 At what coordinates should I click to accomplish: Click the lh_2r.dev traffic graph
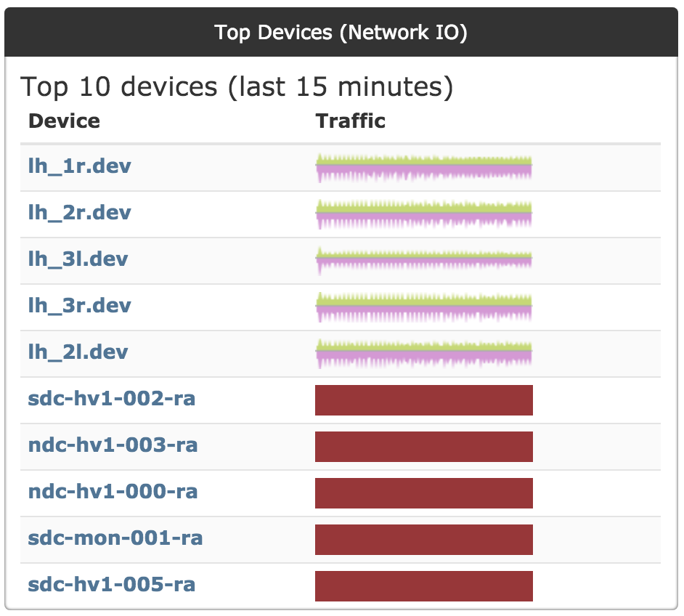[424, 214]
